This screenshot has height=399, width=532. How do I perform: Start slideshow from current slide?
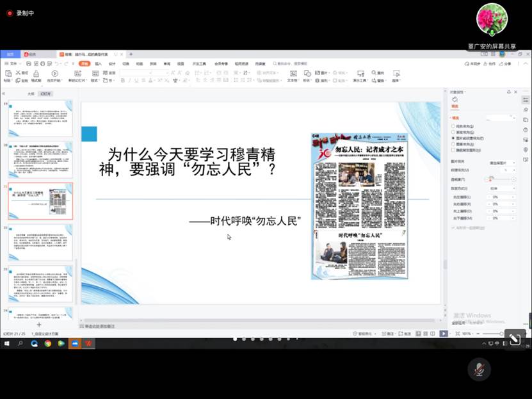pyautogui.click(x=54, y=73)
